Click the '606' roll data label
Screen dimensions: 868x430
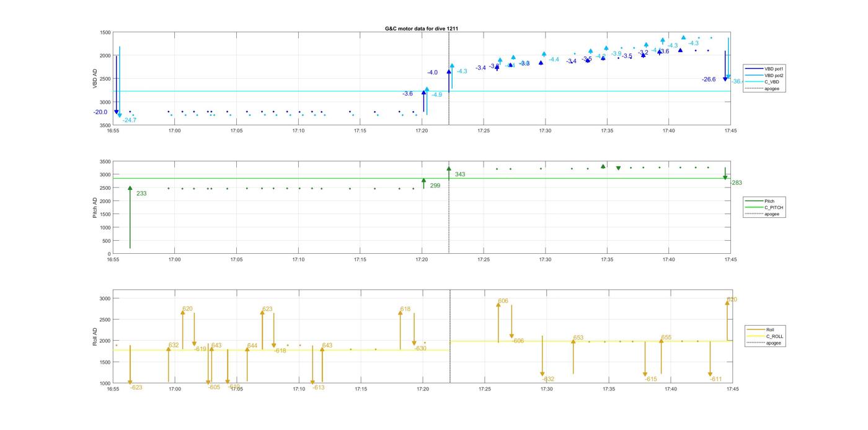point(503,301)
